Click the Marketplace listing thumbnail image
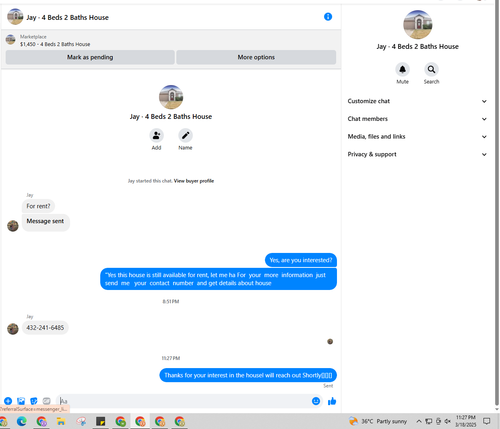The height and width of the screenshot is (429, 500). (10, 40)
